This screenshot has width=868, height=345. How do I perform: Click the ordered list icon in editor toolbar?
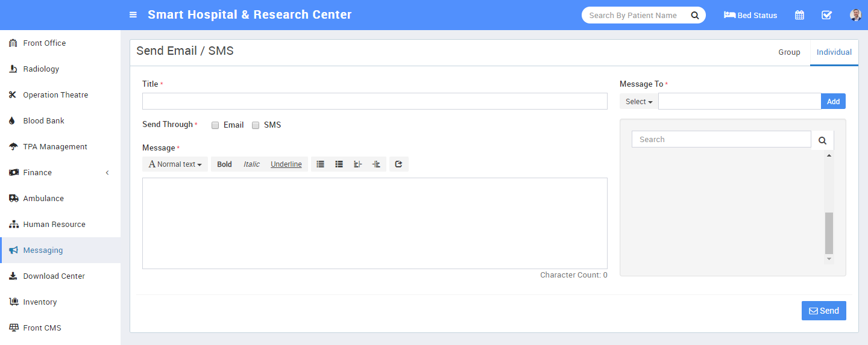(339, 164)
